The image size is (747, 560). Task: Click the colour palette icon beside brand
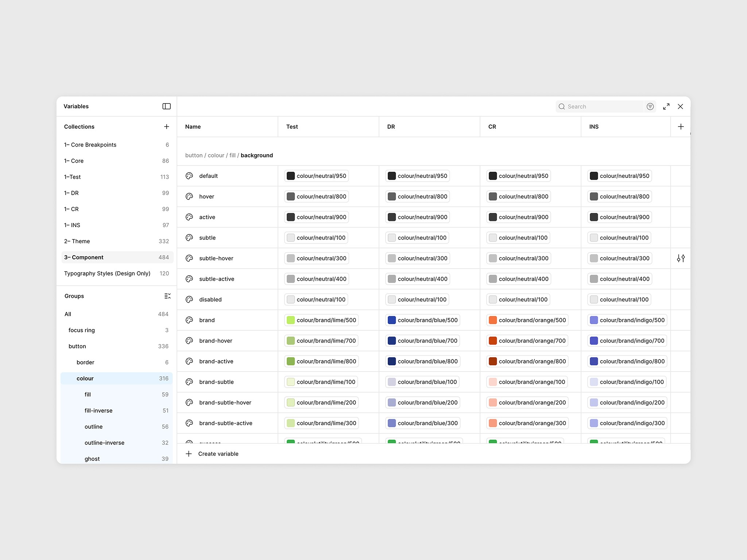pyautogui.click(x=189, y=320)
